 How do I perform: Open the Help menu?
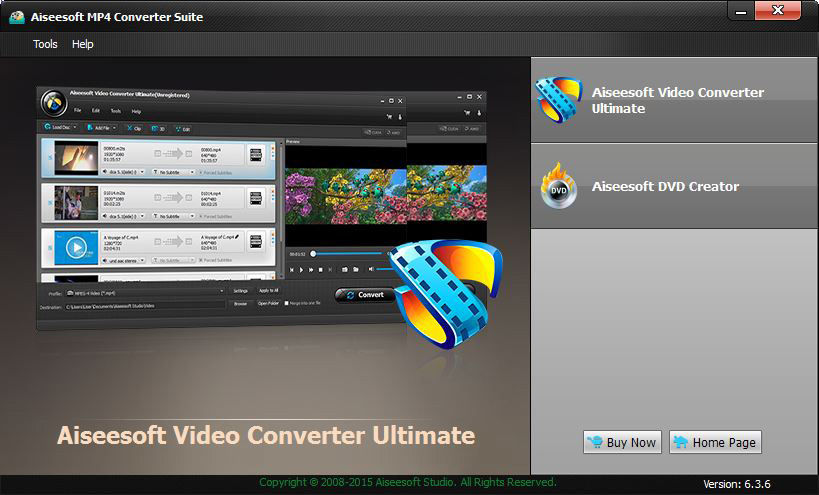point(83,44)
